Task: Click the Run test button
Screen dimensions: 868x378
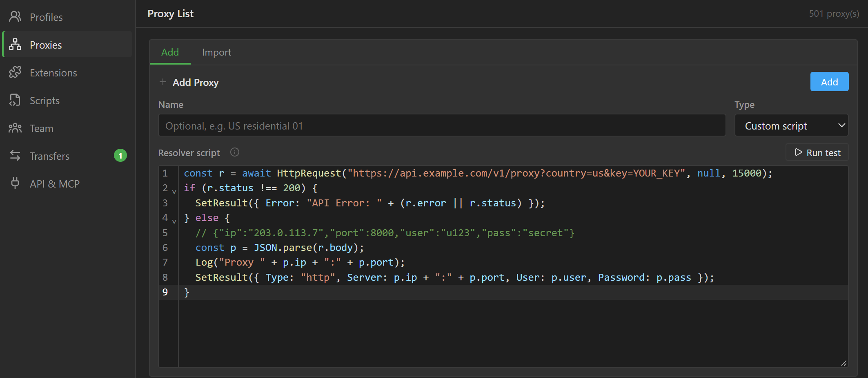Action: click(817, 152)
